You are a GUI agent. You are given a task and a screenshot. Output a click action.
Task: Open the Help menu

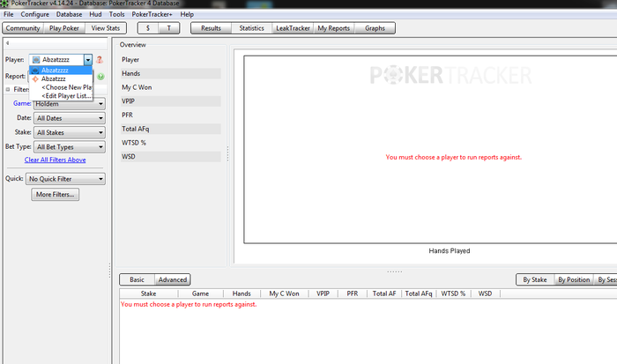pos(187,14)
